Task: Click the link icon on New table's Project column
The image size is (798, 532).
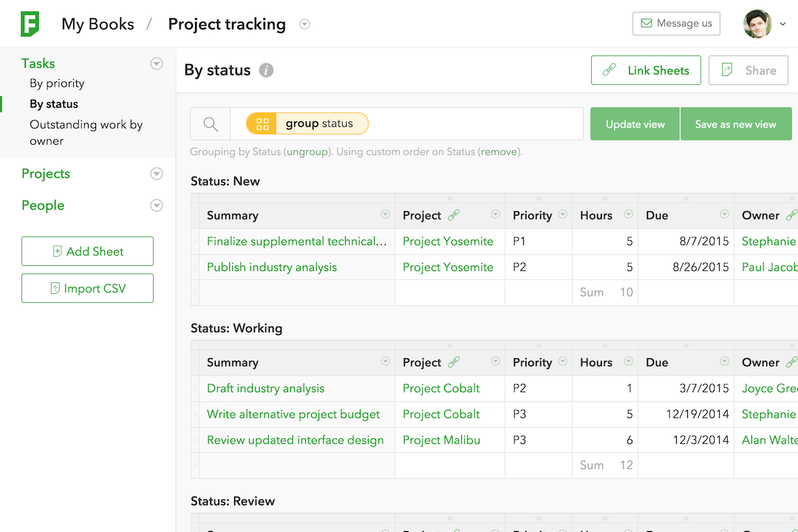Action: point(454,215)
